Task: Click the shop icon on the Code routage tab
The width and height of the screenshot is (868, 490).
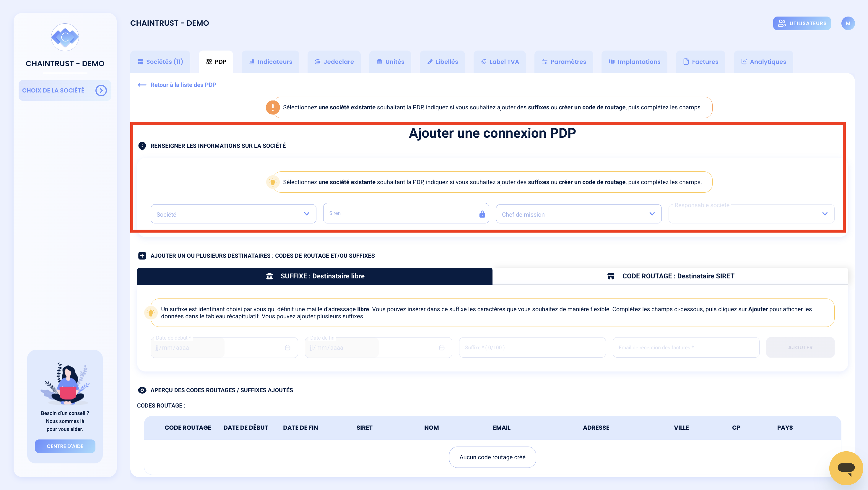Action: point(611,276)
